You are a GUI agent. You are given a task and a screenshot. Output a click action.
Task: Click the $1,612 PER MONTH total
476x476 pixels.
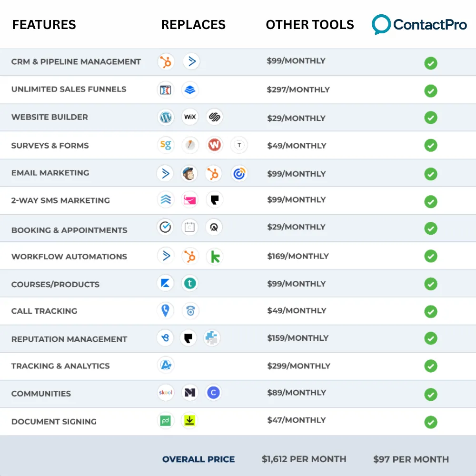[304, 459]
